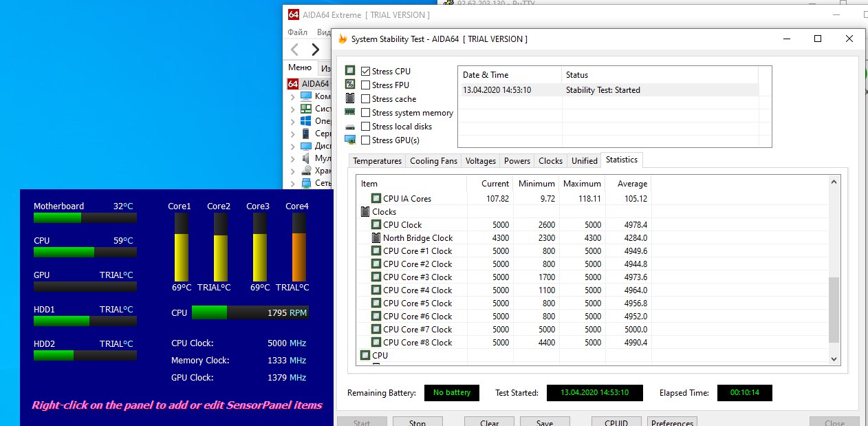
Task: Click the Item column header
Action: (x=411, y=184)
